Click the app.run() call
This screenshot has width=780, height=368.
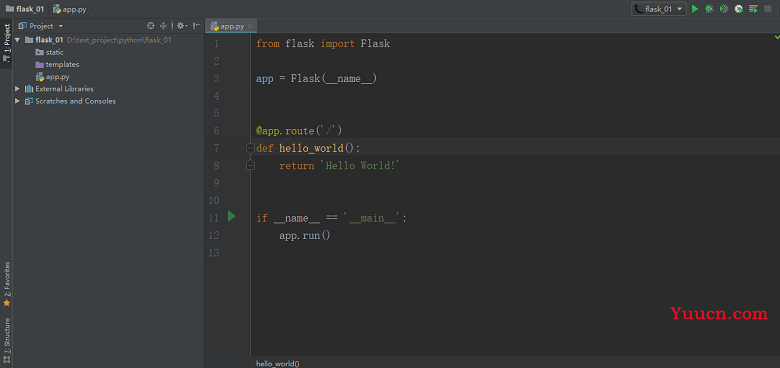(304, 235)
